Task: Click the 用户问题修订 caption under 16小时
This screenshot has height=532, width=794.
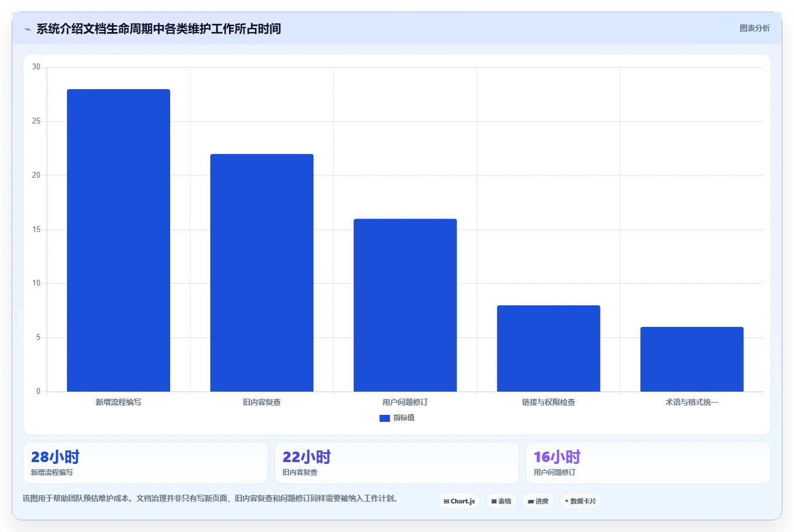Action: click(x=555, y=473)
